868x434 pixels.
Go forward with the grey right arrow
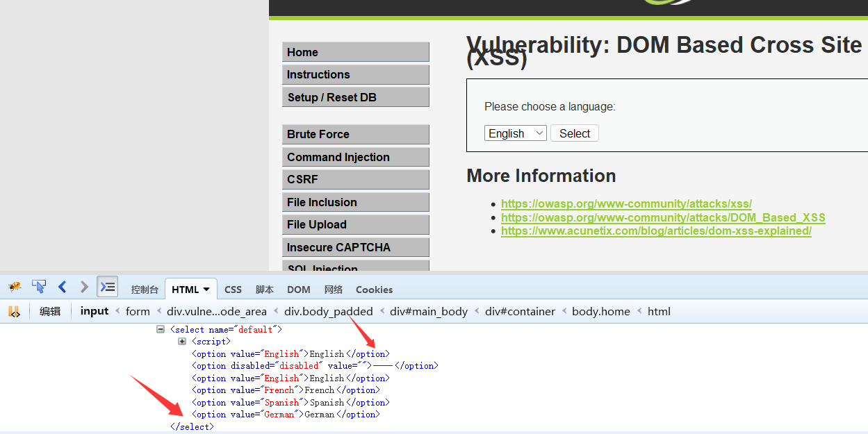(x=85, y=286)
